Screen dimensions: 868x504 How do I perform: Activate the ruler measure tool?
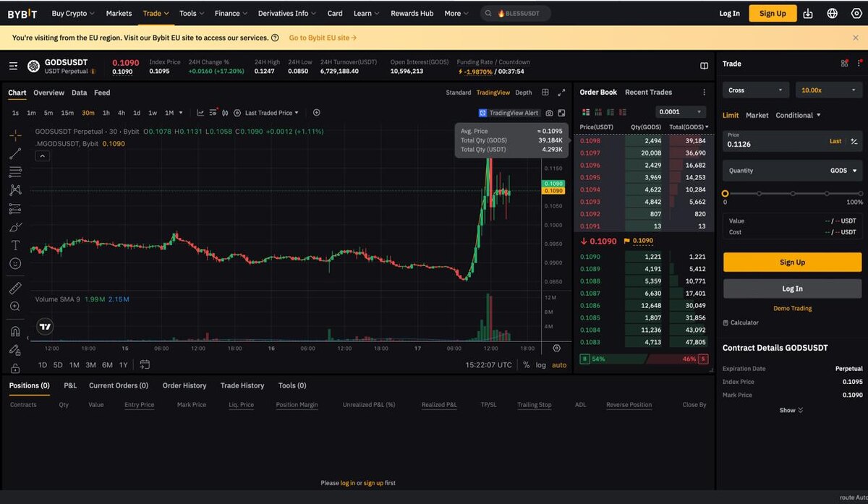pos(15,288)
